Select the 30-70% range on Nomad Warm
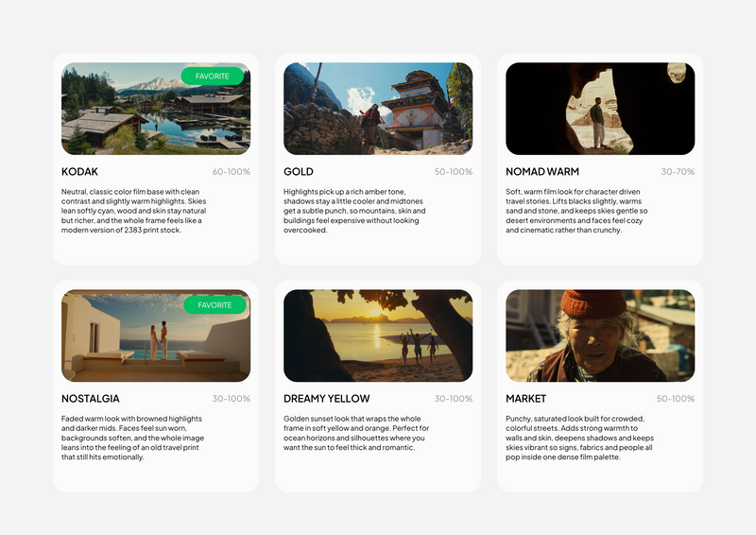This screenshot has height=535, width=756. point(678,172)
